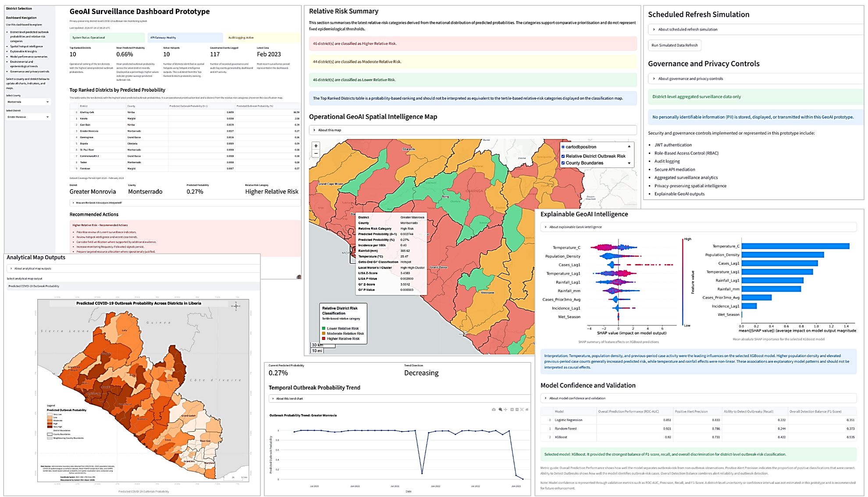Select Random Forest row in validation table
Image resolution: width=868 pixels, height=497 pixels.
698,429
